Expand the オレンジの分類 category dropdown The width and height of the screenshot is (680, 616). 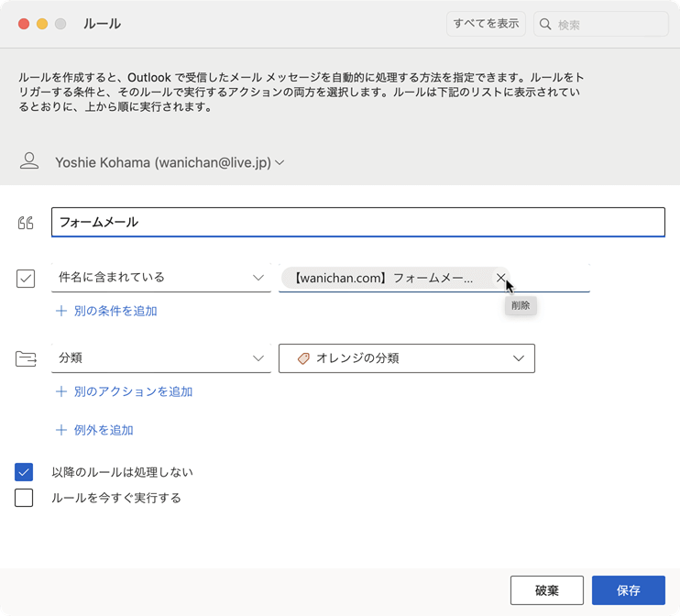(519, 358)
